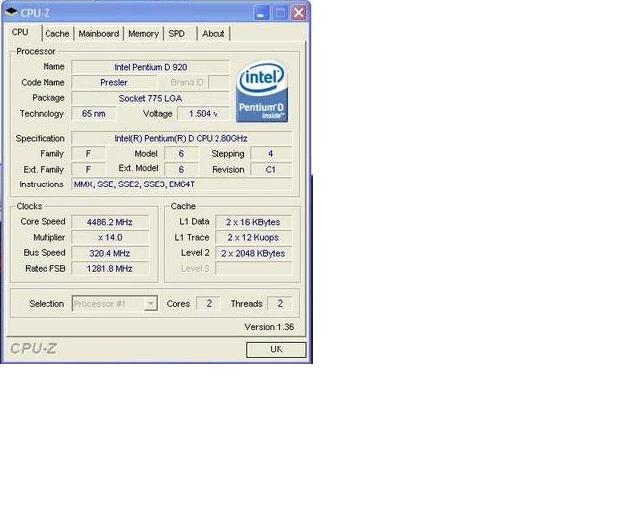Expand the Processor #1 selection dropdown

point(150,304)
